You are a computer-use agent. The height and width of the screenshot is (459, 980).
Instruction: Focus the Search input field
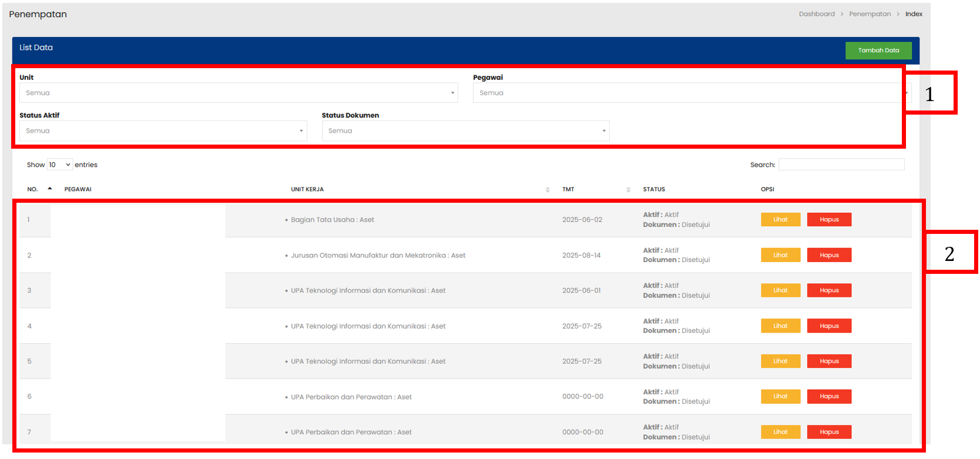[x=841, y=165]
